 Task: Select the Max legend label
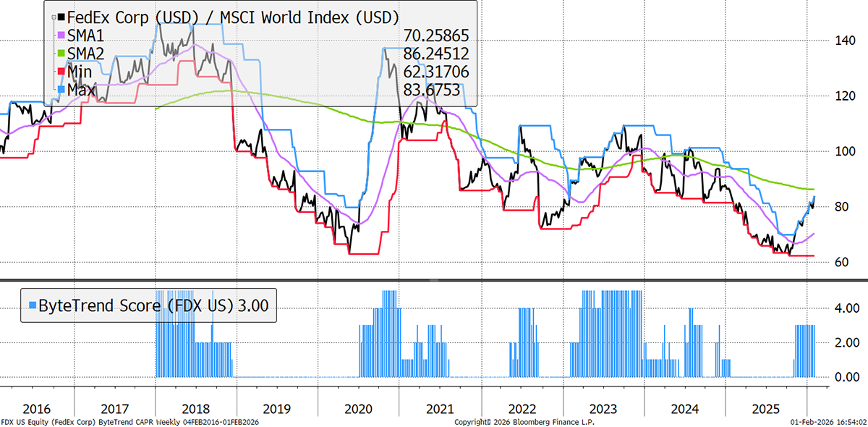(81, 90)
